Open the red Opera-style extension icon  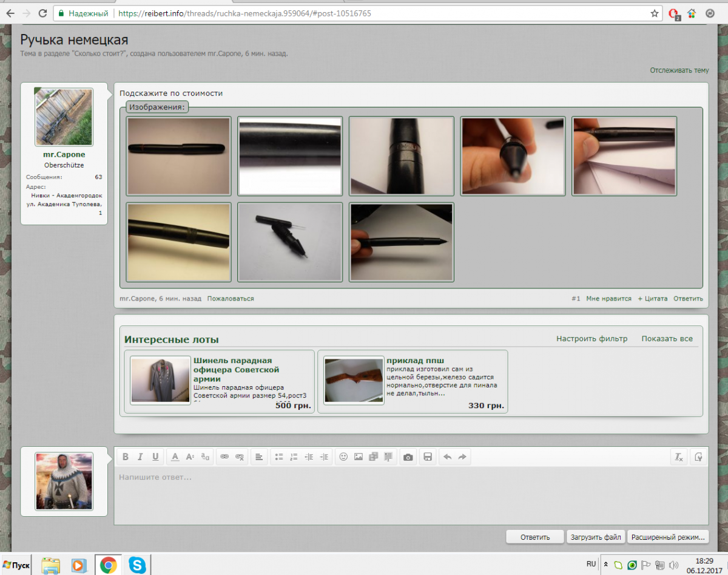tap(674, 13)
